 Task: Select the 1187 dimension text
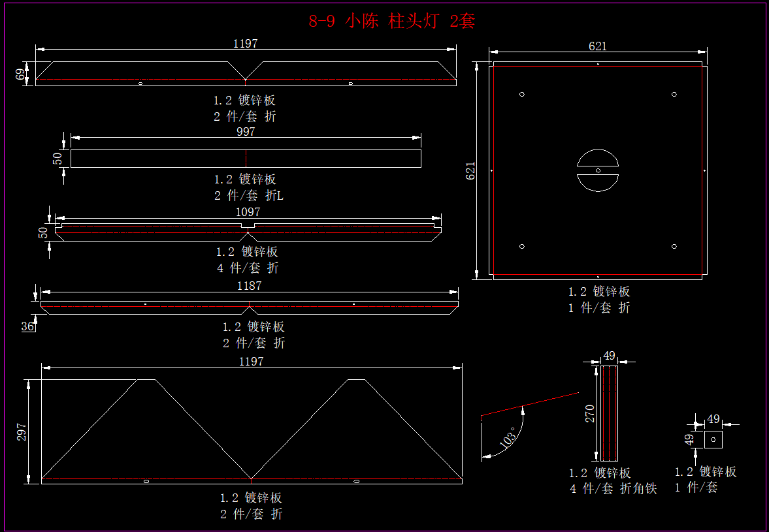click(249, 286)
